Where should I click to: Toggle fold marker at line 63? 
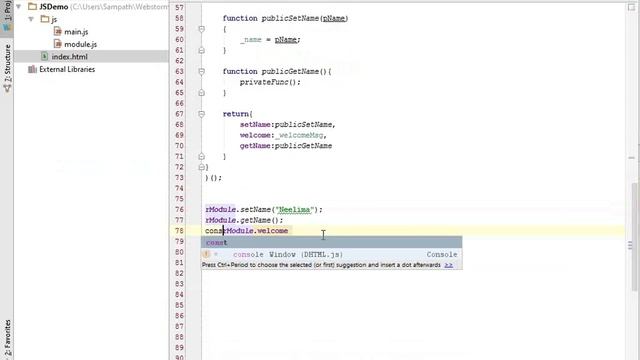201,71
